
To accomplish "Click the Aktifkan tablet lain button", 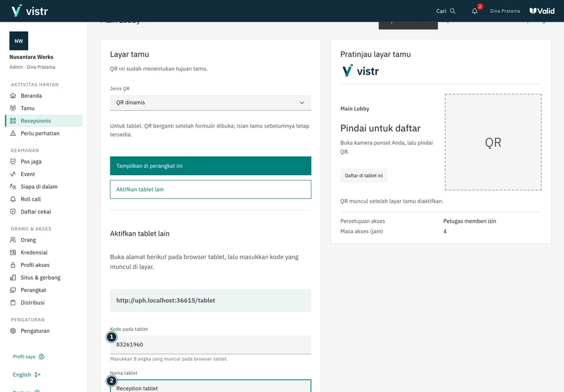I will coord(210,189).
